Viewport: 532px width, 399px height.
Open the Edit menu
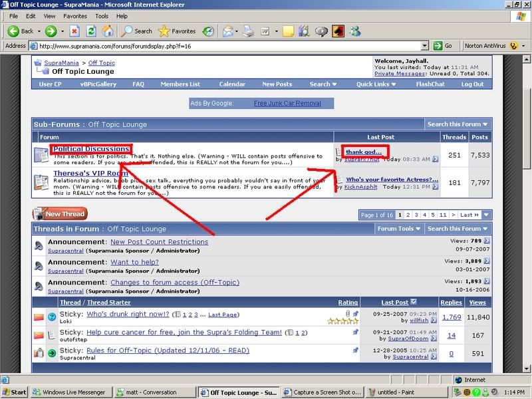point(31,16)
